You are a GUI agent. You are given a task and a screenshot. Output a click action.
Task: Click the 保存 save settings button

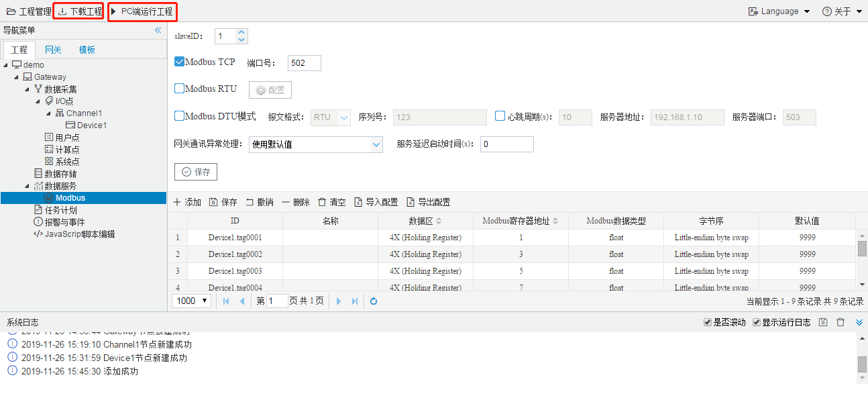tap(196, 172)
